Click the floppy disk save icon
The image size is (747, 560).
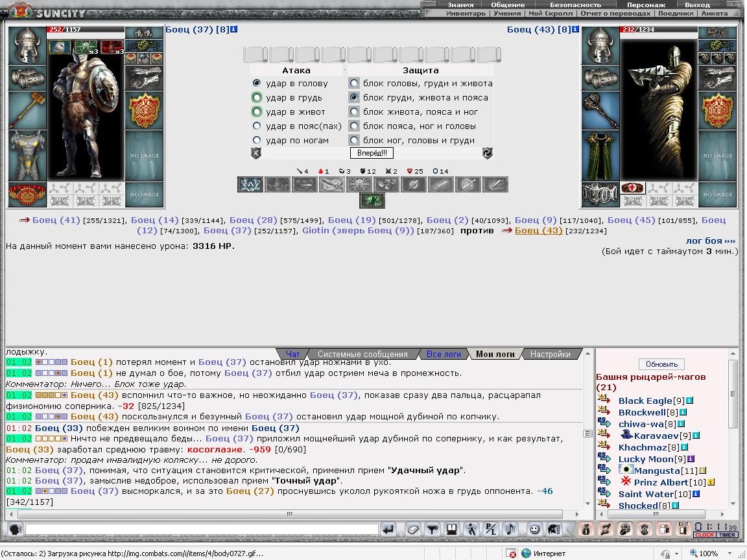pos(451,529)
